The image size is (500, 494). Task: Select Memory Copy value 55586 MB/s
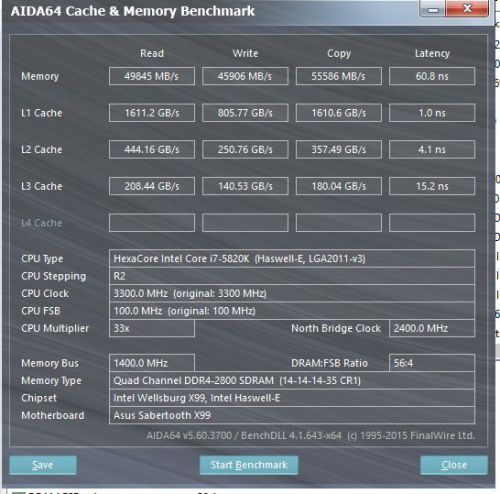[339, 76]
